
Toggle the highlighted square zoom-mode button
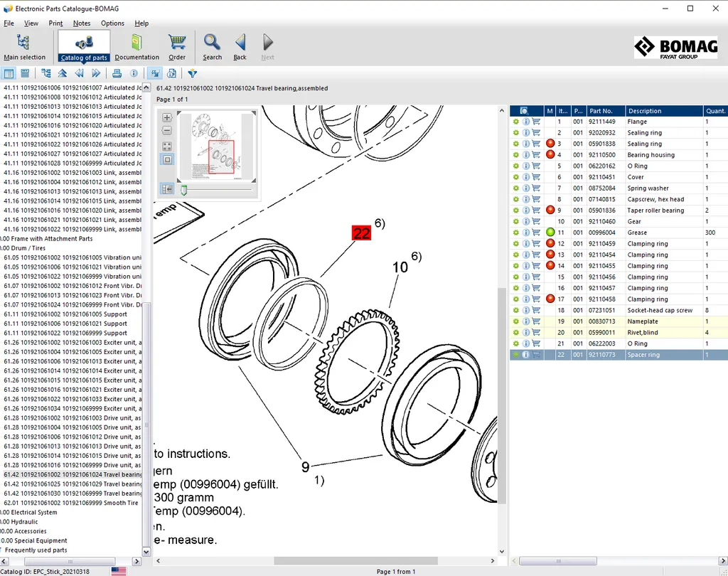(x=167, y=160)
